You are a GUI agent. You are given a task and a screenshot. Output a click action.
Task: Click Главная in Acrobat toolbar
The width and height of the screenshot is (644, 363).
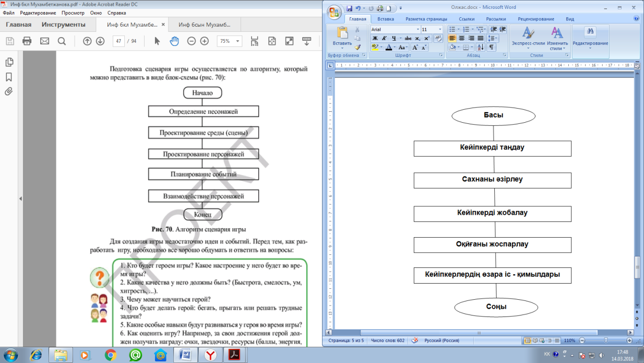[x=19, y=25]
